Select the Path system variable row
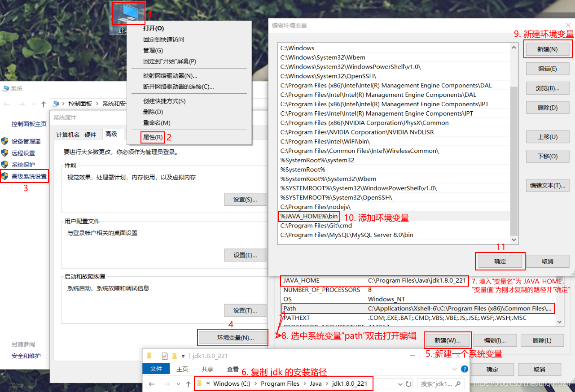Viewport: 575px width, 392px height. click(x=418, y=309)
